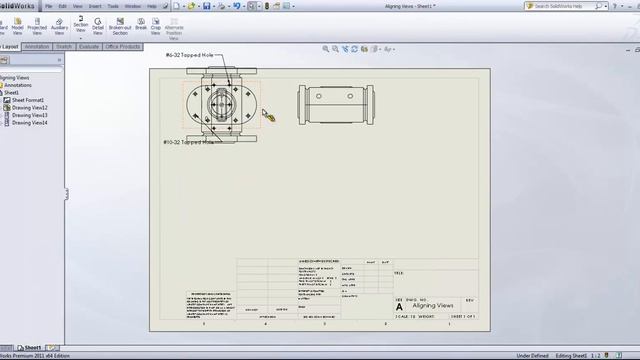The height and width of the screenshot is (360, 640).
Task: Click the #6-32 Tapped Hole annotation
Action: [x=189, y=55]
